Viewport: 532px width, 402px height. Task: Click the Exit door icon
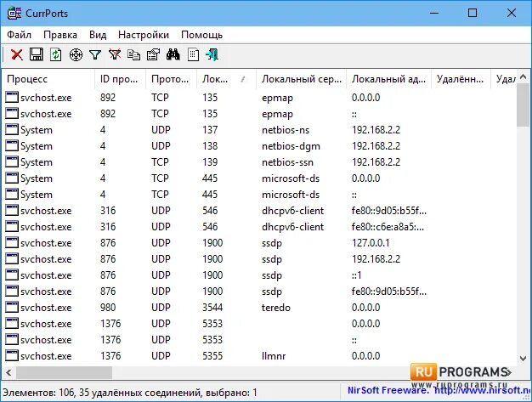point(212,54)
